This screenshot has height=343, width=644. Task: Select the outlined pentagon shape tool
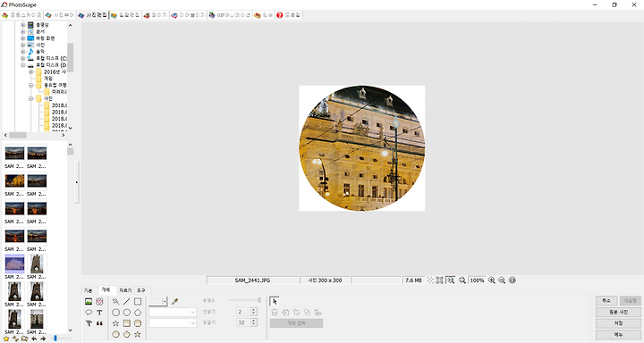tap(138, 313)
